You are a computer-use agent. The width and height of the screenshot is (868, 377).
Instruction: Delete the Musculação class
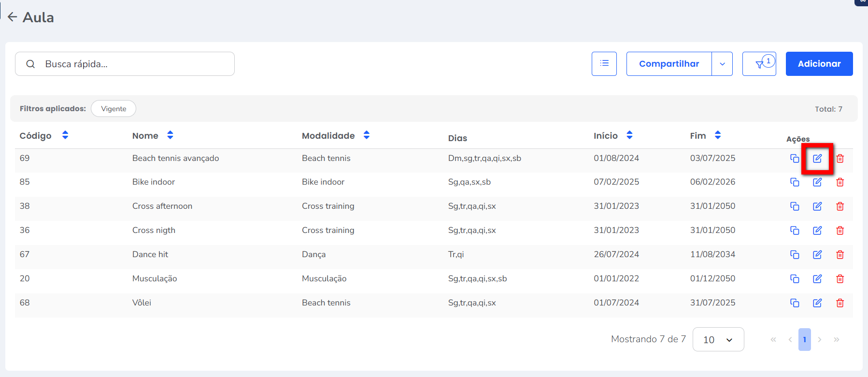(840, 279)
